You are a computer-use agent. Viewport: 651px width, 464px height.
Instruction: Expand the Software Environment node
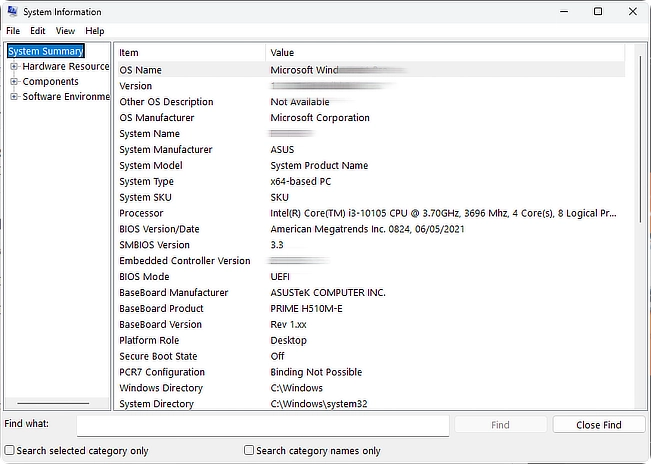click(14, 96)
